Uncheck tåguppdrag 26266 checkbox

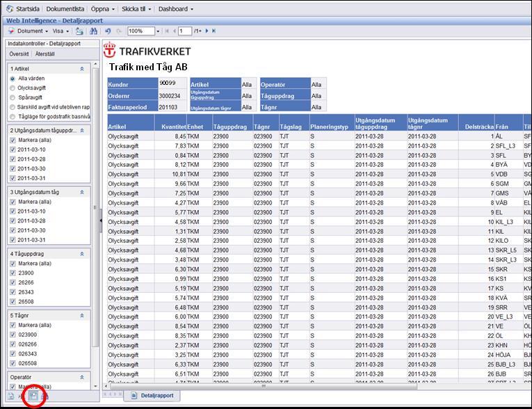pos(13,282)
